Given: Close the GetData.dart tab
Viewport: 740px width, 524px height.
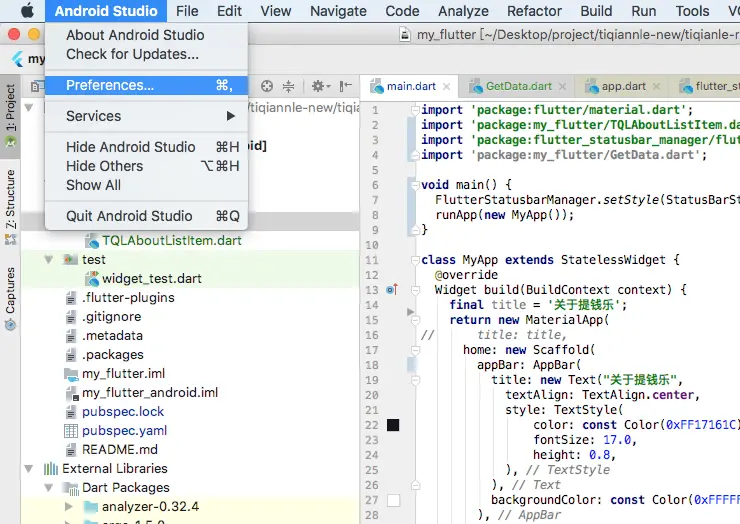Looking at the screenshot, I should 562,86.
